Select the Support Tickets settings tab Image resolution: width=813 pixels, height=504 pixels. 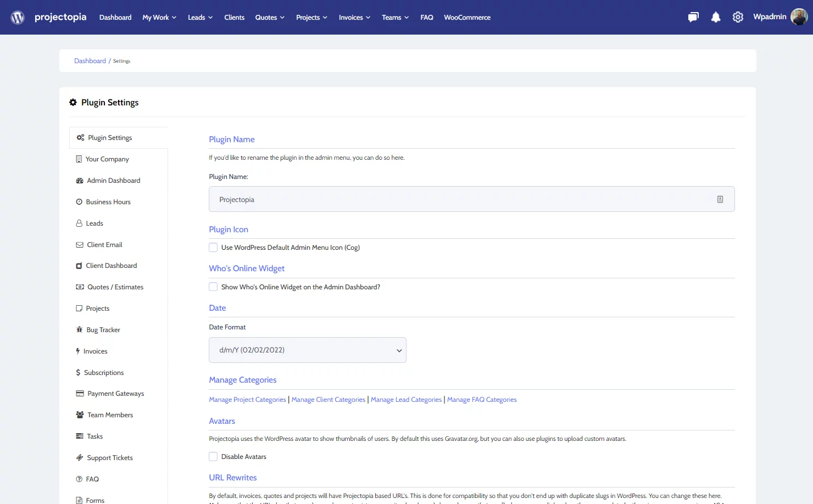pos(118,458)
